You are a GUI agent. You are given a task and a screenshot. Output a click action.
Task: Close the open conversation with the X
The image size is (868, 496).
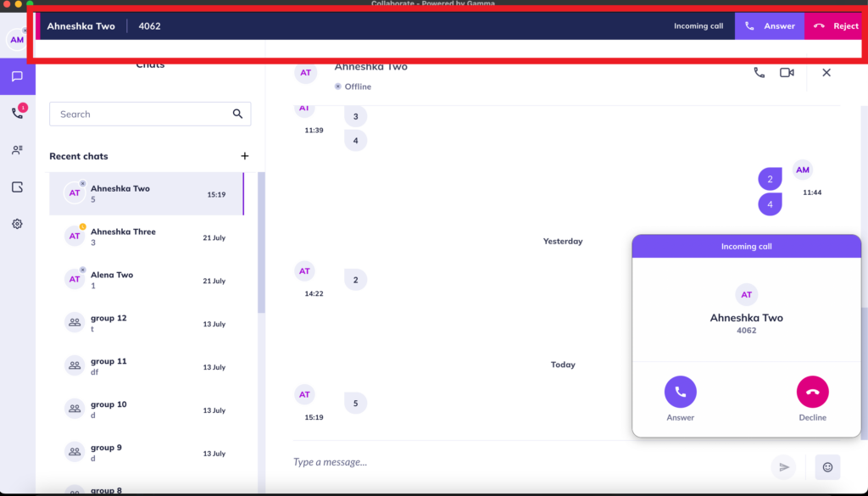pyautogui.click(x=826, y=73)
